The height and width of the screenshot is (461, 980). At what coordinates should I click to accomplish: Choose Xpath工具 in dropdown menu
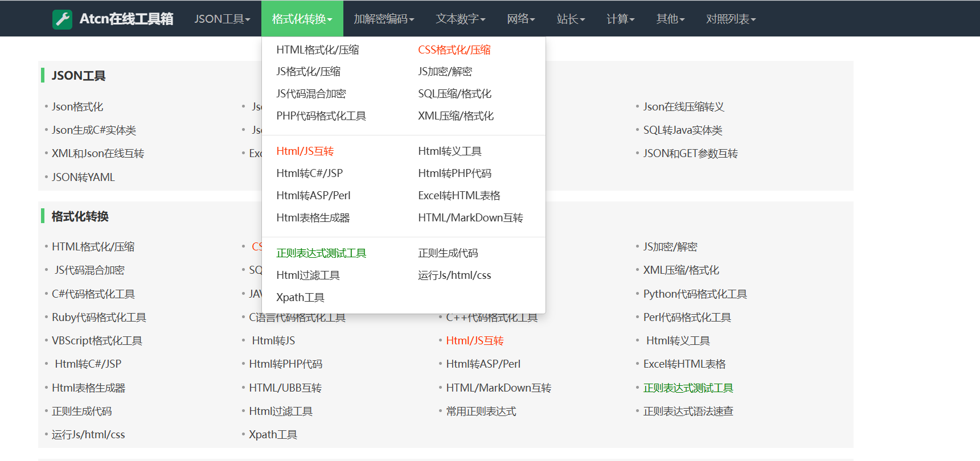pos(301,297)
